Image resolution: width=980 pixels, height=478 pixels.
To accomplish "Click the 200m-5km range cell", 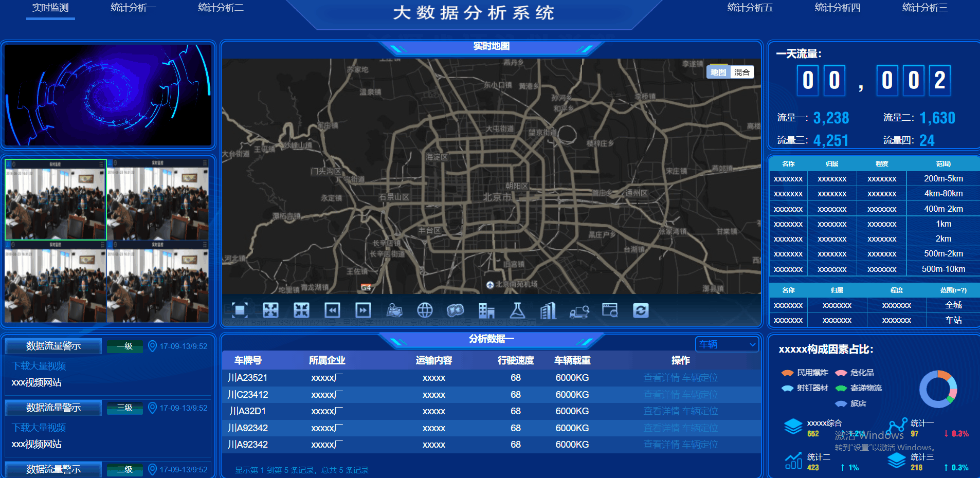I will tap(943, 179).
